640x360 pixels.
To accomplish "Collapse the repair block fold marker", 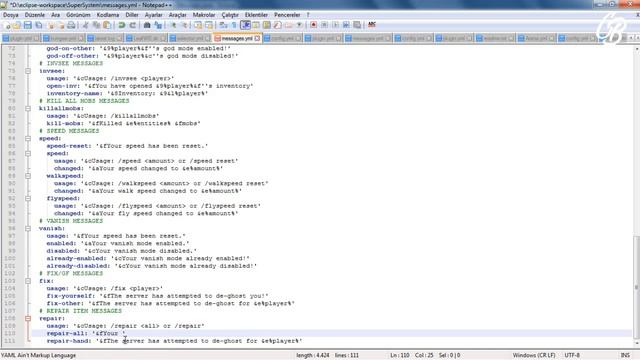I will 28,319.
